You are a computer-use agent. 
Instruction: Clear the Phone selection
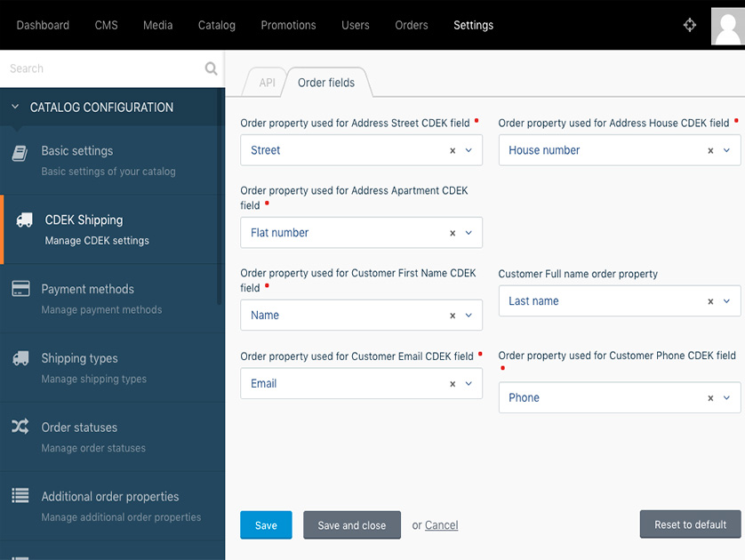710,398
